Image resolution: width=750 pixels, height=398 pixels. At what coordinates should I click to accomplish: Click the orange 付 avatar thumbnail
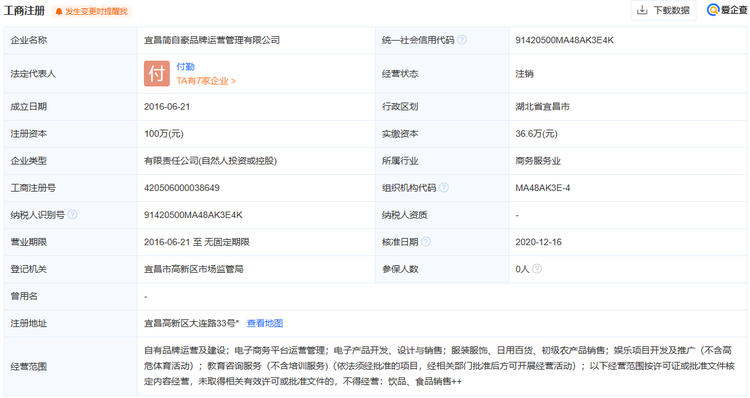(157, 74)
